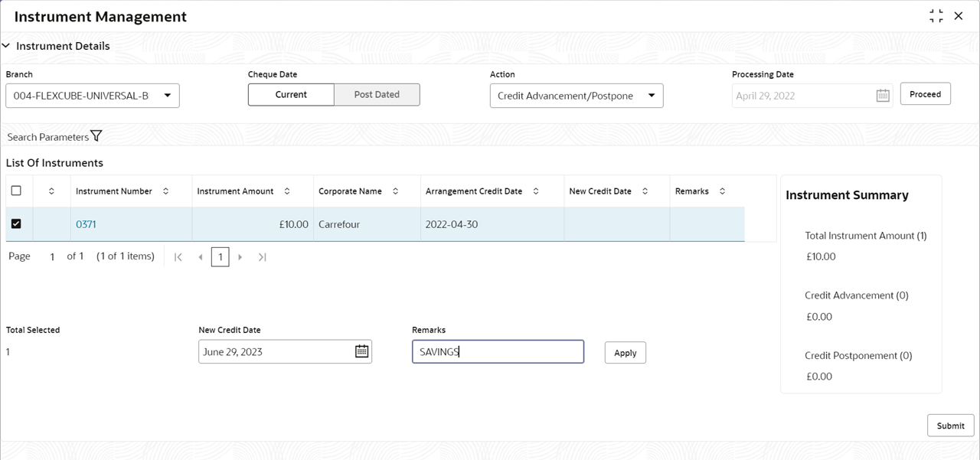
Task: Sort by Corporate Name column arrows
Action: coord(395,191)
